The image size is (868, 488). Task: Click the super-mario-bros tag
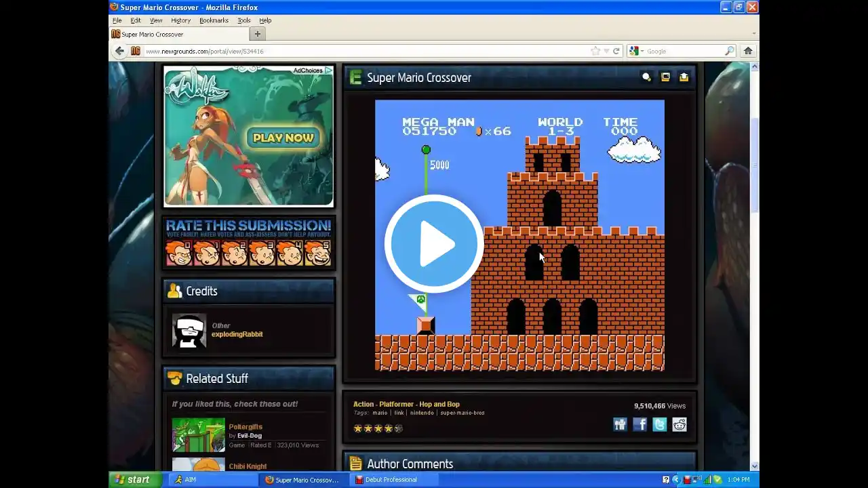point(462,413)
